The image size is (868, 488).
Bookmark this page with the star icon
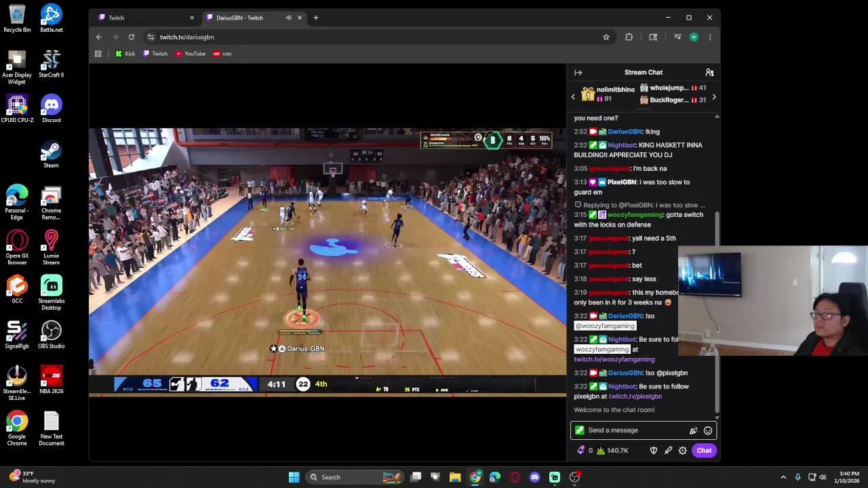point(606,37)
